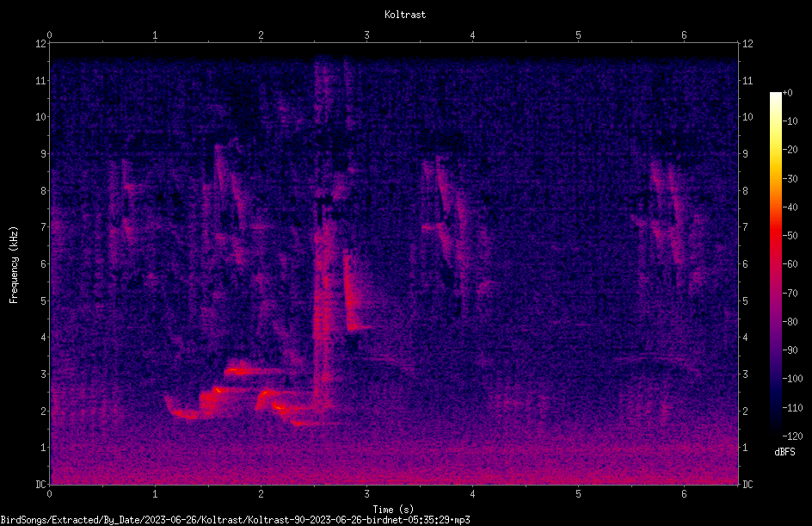Click the dBFS unit label under colorbar
This screenshot has height=526, width=812.
(x=784, y=452)
